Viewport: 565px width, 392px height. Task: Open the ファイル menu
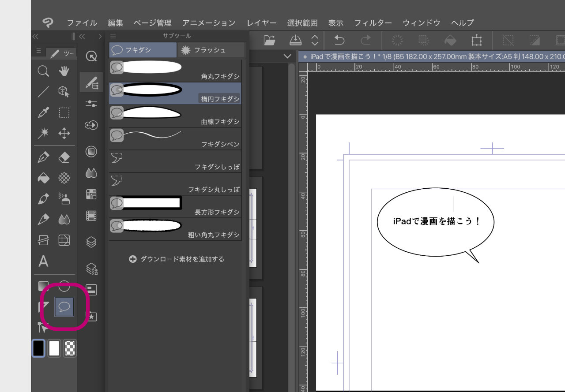tap(82, 23)
